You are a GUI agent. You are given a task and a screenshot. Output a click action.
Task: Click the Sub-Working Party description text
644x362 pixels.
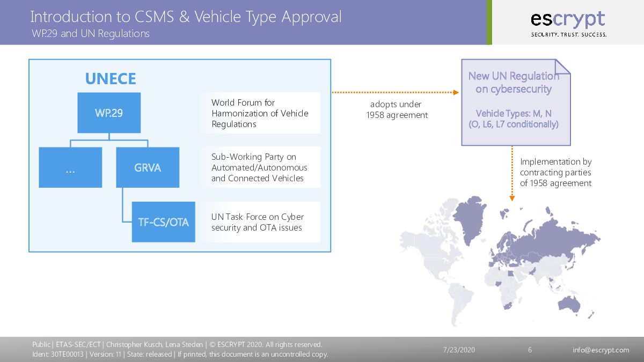click(x=260, y=167)
